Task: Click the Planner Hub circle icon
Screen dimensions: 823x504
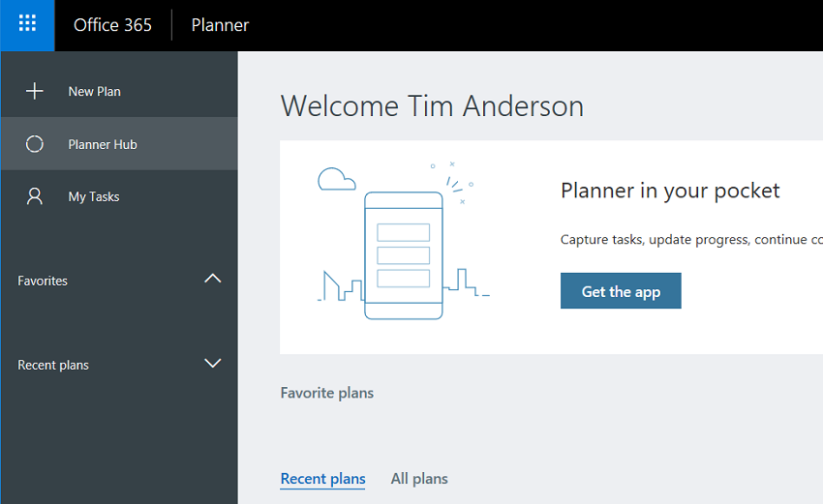Action: [x=35, y=144]
